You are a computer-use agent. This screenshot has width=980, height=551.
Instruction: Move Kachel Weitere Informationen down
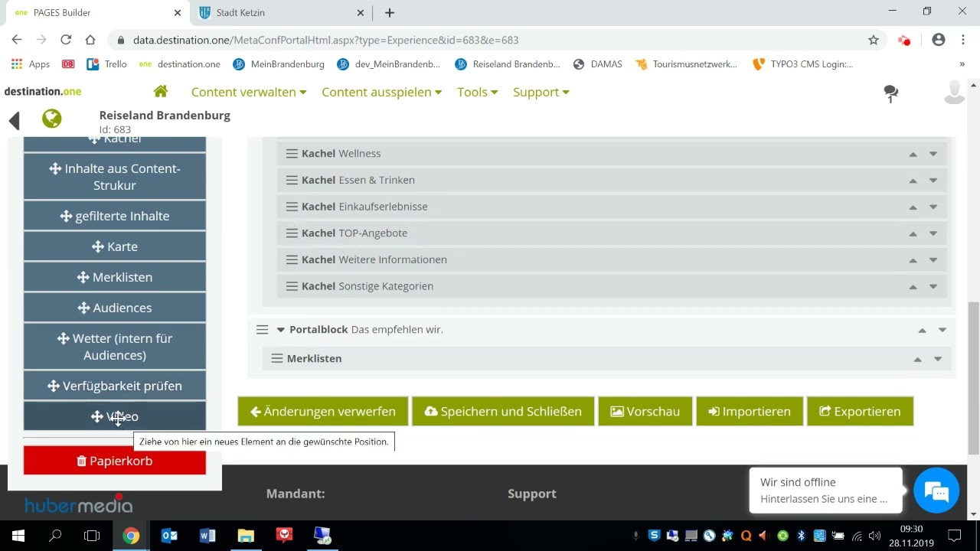(x=933, y=259)
